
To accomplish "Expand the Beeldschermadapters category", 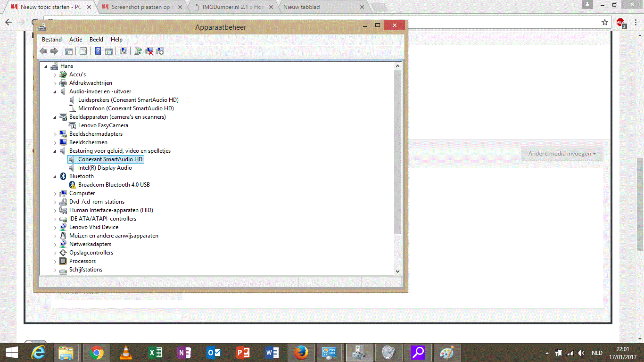I will point(55,134).
